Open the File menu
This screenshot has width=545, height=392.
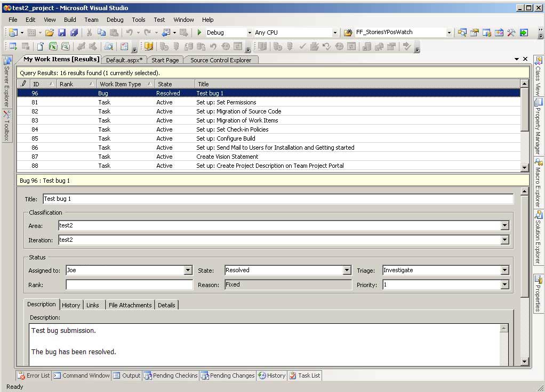click(13, 20)
